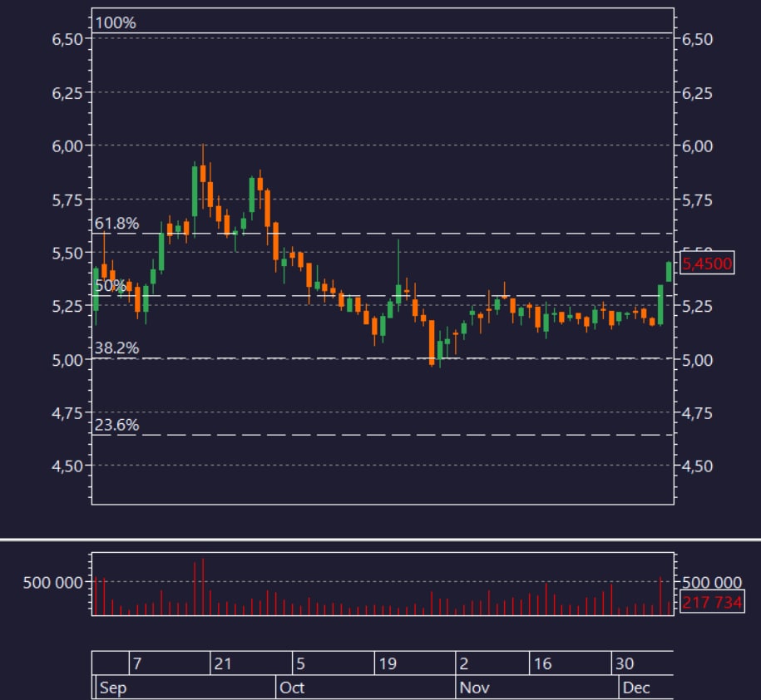Click the 500 000 label on right volume axis
Viewport: 761px width, 700px height.
point(712,582)
